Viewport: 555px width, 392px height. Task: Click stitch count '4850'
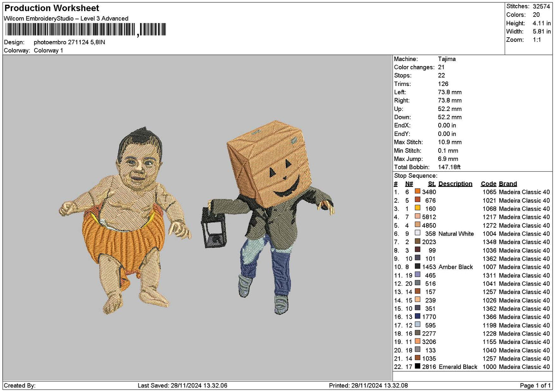pyautogui.click(x=429, y=225)
